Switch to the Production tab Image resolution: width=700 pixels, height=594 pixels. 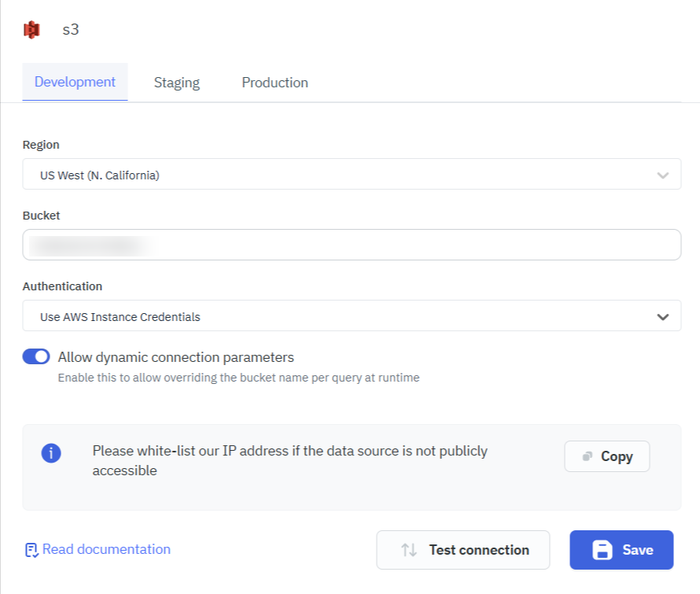(x=275, y=83)
